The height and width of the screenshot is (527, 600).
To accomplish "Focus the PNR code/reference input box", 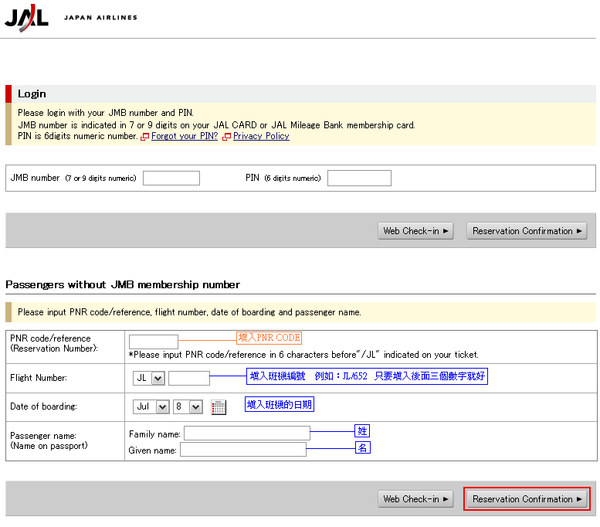I will [x=153, y=341].
